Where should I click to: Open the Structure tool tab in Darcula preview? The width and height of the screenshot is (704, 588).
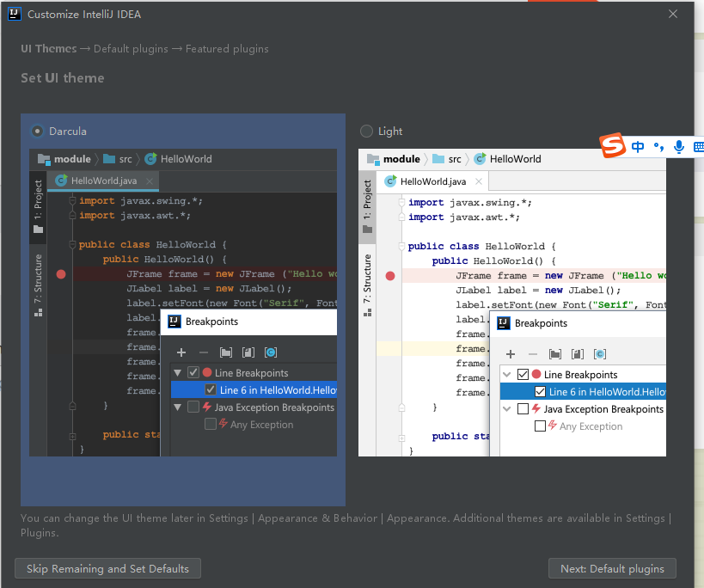tap(38, 285)
